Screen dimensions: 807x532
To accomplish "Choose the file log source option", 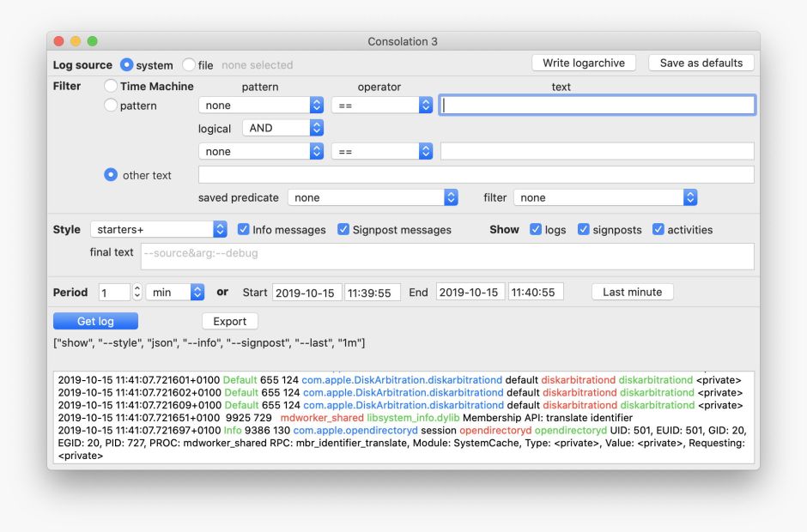I will click(189, 65).
